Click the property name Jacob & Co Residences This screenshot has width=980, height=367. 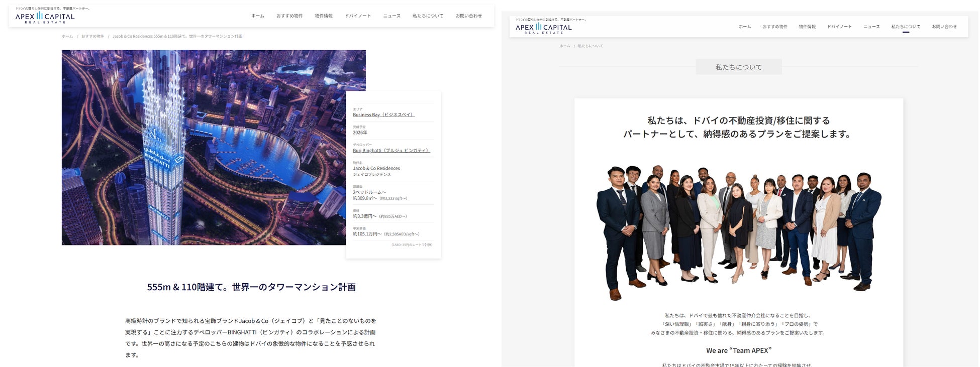point(376,168)
